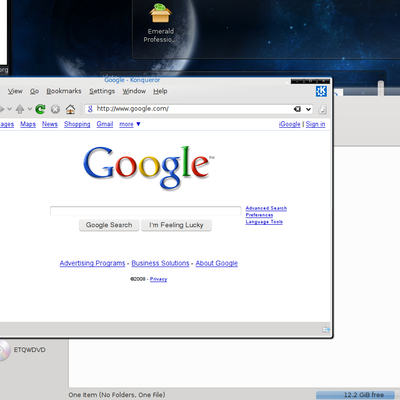Expand the location bar URL history dropdown
This screenshot has height=400, width=400.
309,109
